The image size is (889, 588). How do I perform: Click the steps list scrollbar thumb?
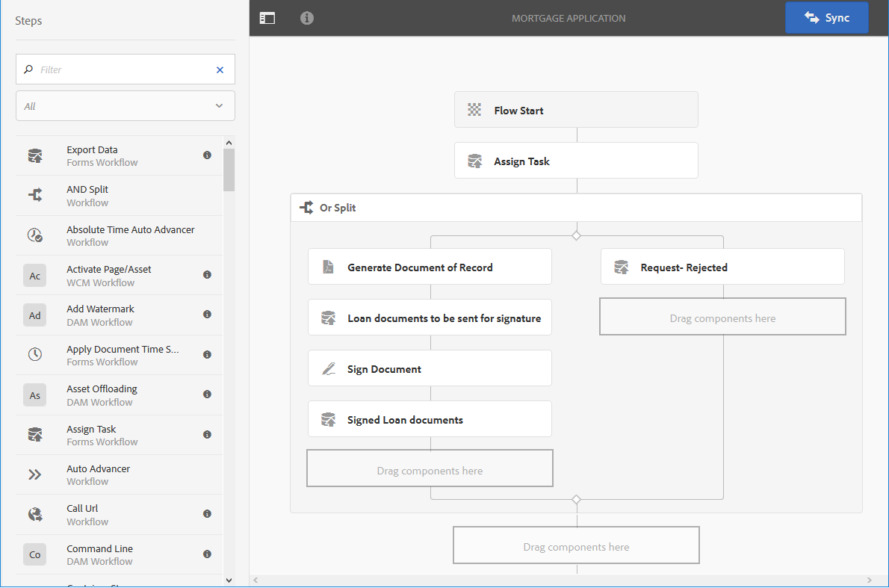coord(229,170)
